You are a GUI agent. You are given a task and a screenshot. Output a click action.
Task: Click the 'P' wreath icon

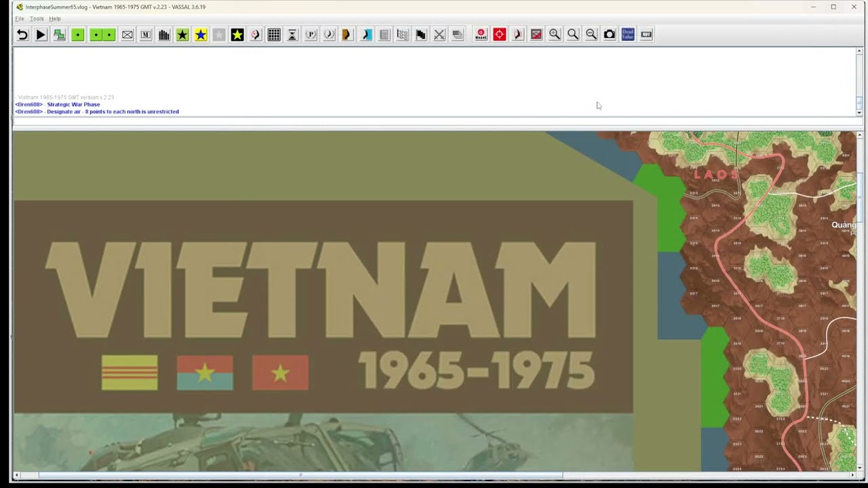pos(311,35)
